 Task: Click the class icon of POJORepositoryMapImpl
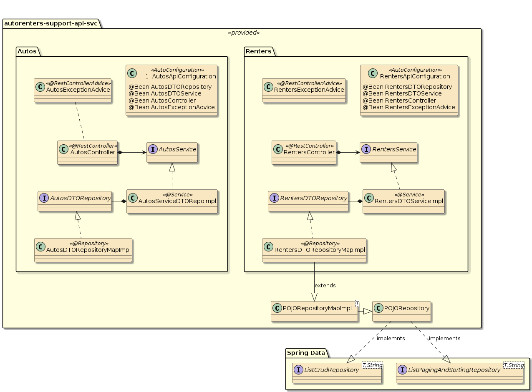[277, 308]
